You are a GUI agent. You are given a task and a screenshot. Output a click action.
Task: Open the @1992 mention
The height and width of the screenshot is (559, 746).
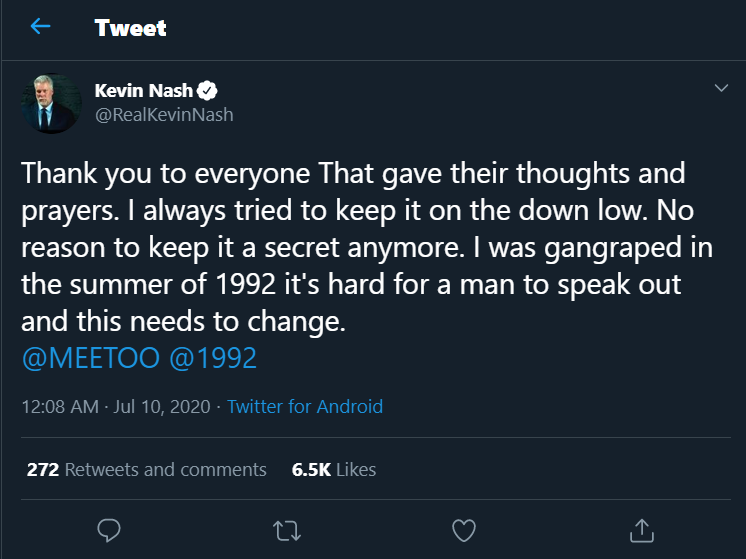pyautogui.click(x=213, y=358)
